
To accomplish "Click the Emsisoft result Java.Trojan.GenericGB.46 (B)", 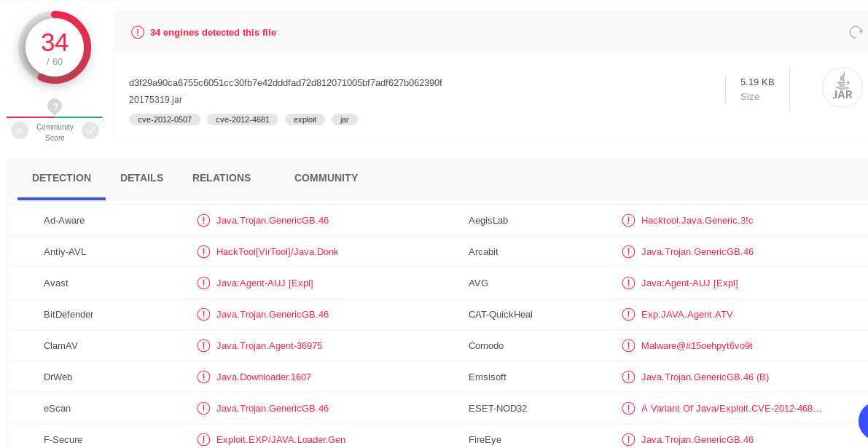I will click(705, 377).
